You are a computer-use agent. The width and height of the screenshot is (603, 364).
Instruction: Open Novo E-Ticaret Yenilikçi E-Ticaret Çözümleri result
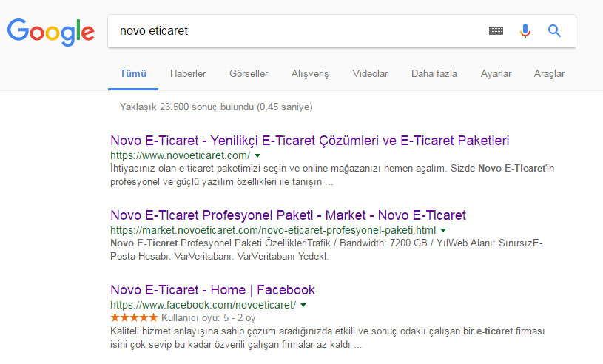click(x=309, y=141)
